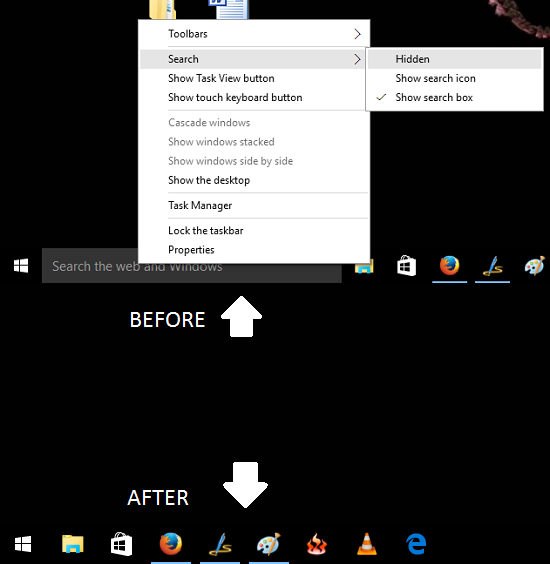Screen dimensions: 550x564
Task: Click the Search the web and Windows box
Action: point(192,266)
